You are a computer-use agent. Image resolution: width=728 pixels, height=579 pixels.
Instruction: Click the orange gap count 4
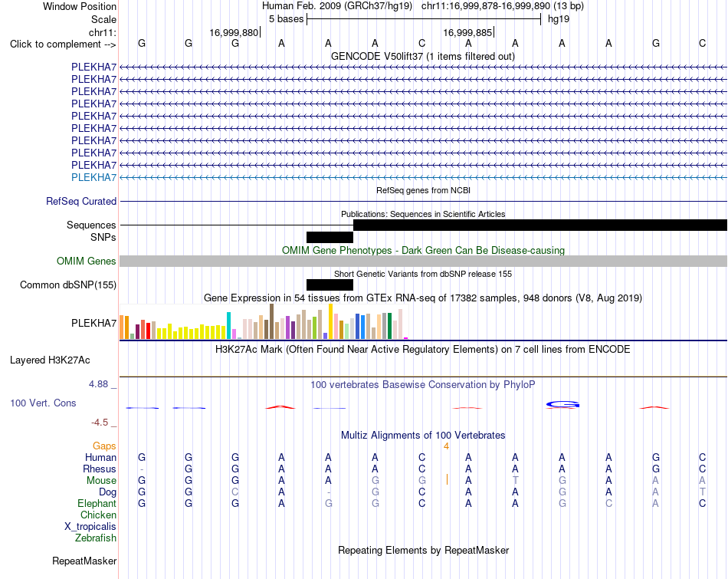click(x=446, y=446)
